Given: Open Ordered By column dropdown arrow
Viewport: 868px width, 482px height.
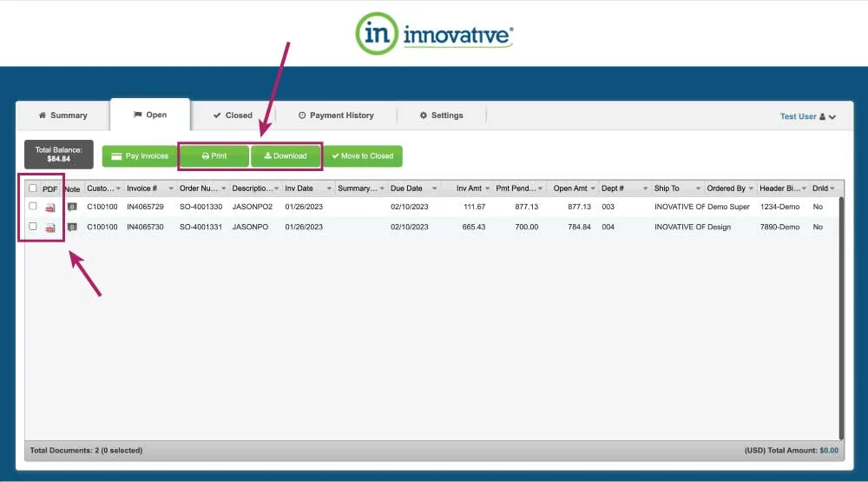Looking at the screenshot, I should (751, 189).
